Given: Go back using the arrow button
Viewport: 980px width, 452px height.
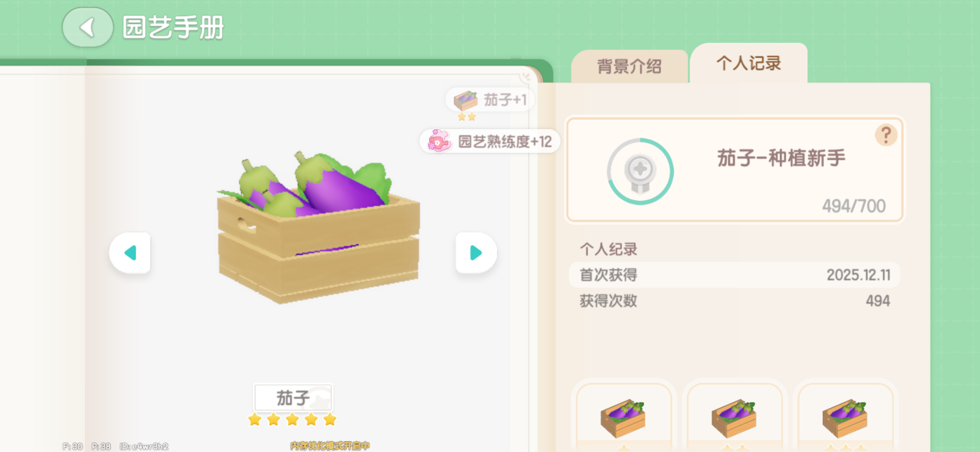Looking at the screenshot, I should 88,27.
